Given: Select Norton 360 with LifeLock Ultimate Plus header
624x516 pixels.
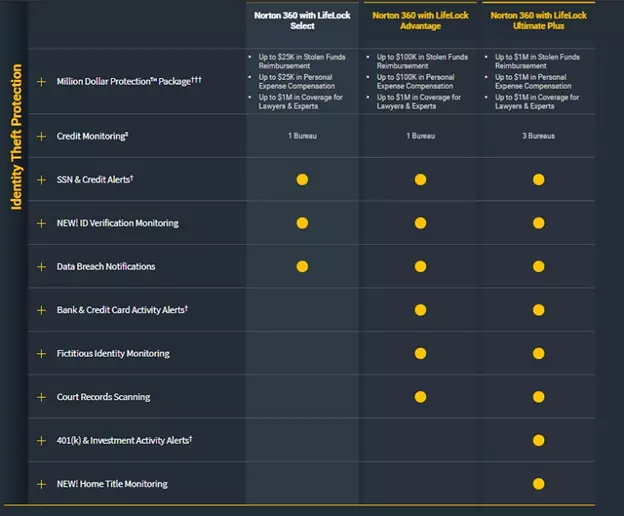Looking at the screenshot, I should 539,21.
